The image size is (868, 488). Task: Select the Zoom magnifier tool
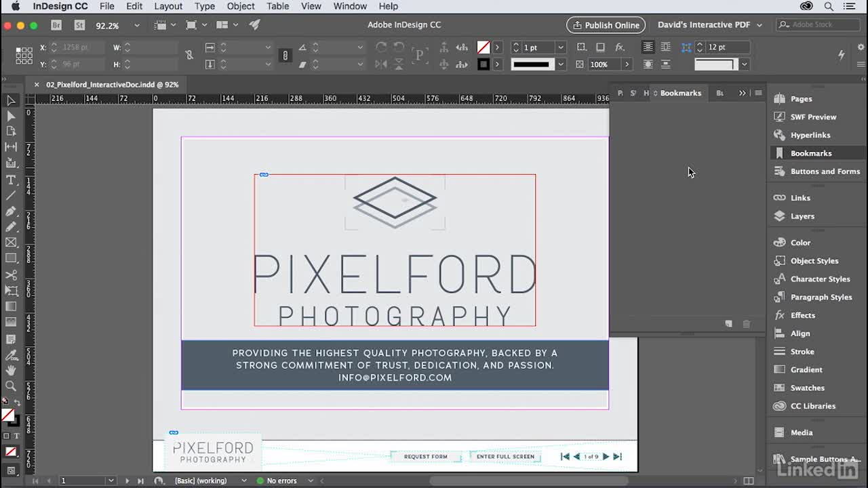(x=11, y=386)
